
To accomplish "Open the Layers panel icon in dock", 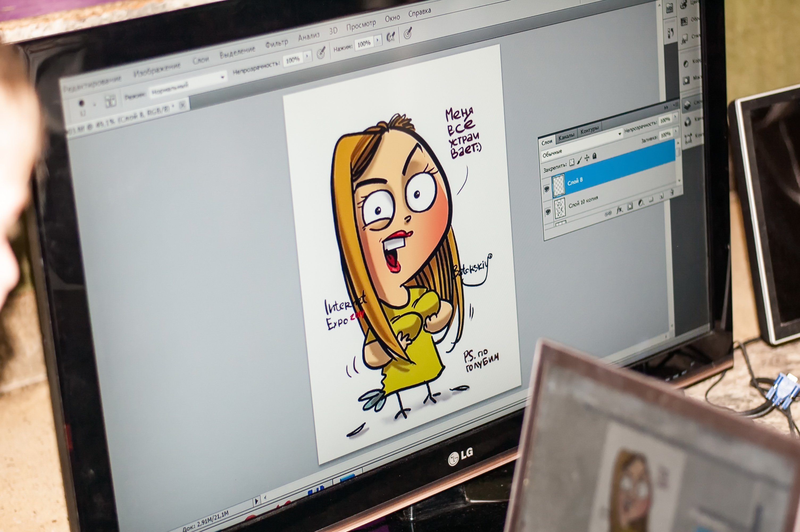I will tap(687, 105).
